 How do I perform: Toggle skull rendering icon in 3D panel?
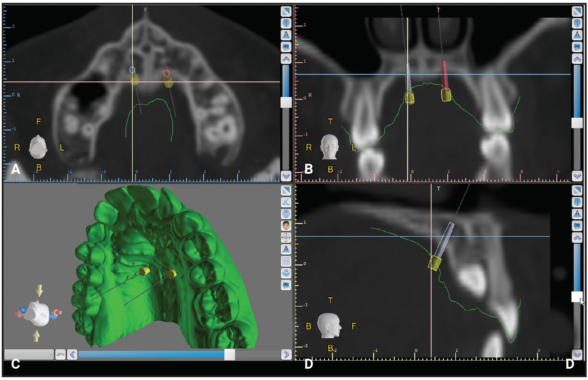coord(286,214)
